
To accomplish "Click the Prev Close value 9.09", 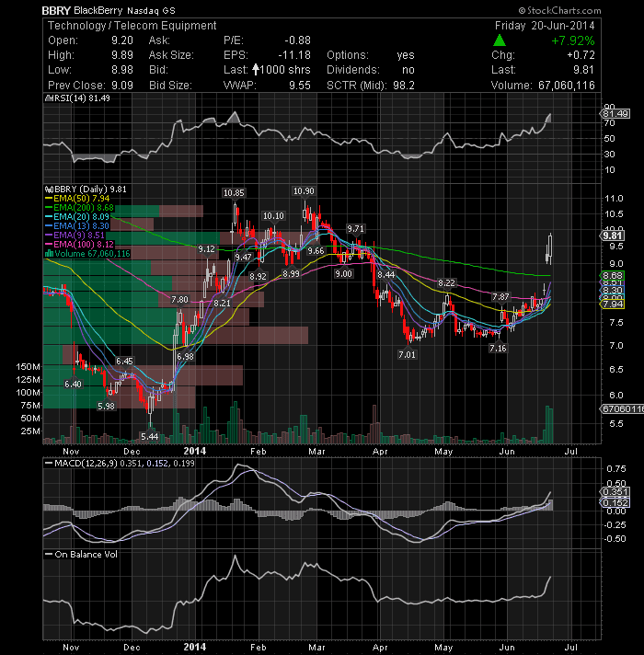I will (x=122, y=86).
